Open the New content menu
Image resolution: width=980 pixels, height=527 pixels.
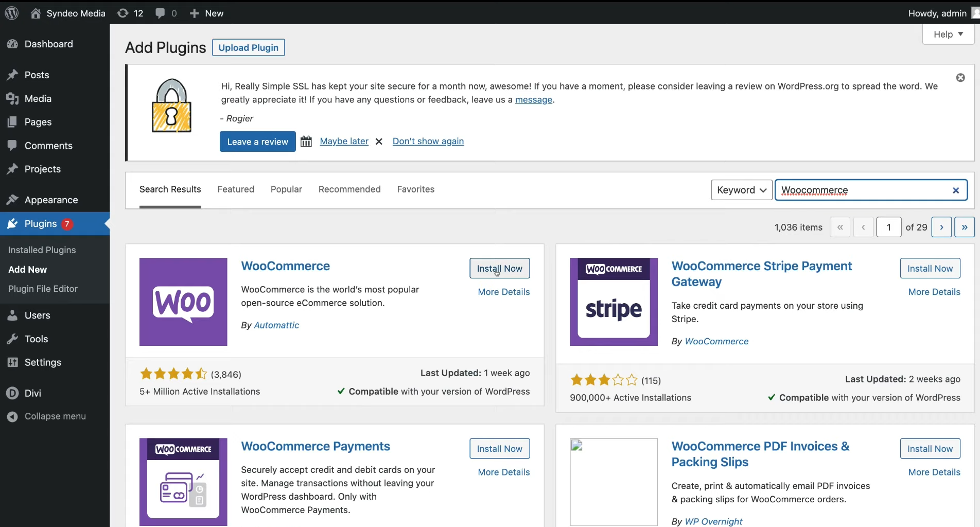(206, 13)
